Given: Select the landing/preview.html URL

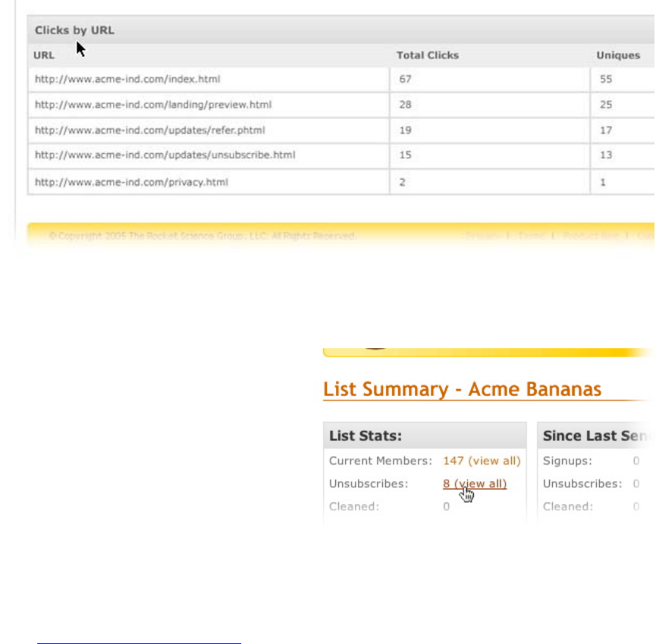Looking at the screenshot, I should pyautogui.click(x=153, y=105).
